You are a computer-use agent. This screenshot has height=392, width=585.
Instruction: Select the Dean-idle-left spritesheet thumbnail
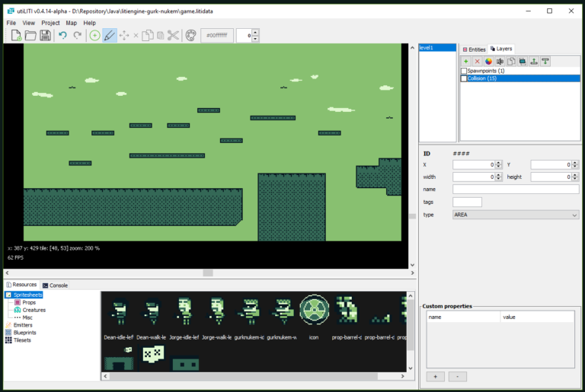pyautogui.click(x=118, y=317)
